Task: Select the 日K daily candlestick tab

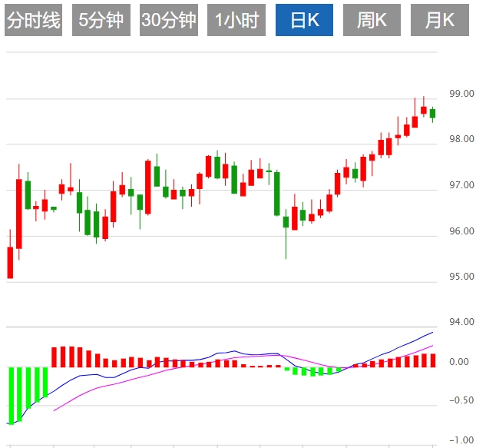Action: pyautogui.click(x=304, y=20)
